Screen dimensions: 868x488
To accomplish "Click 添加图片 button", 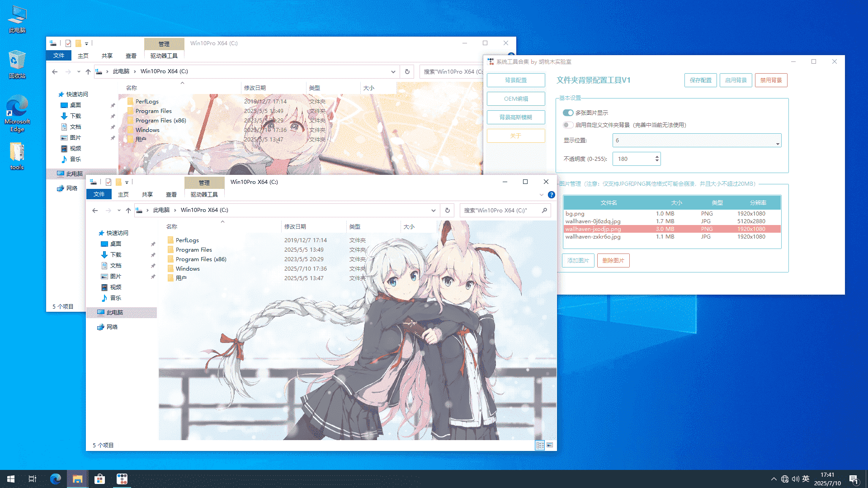I will 578,260.
